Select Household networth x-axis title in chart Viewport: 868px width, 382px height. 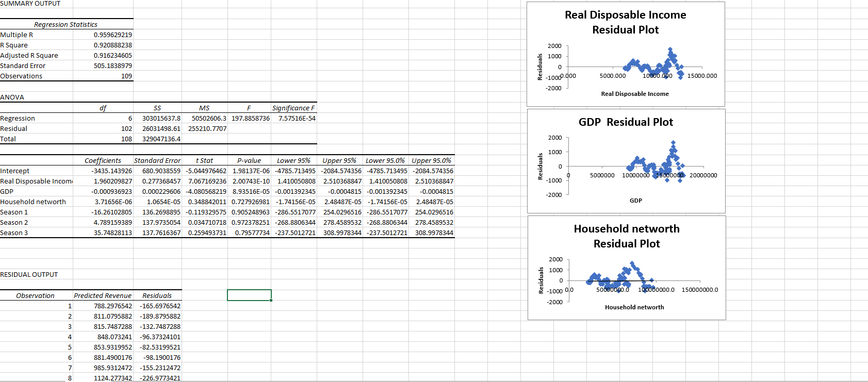[x=634, y=307]
